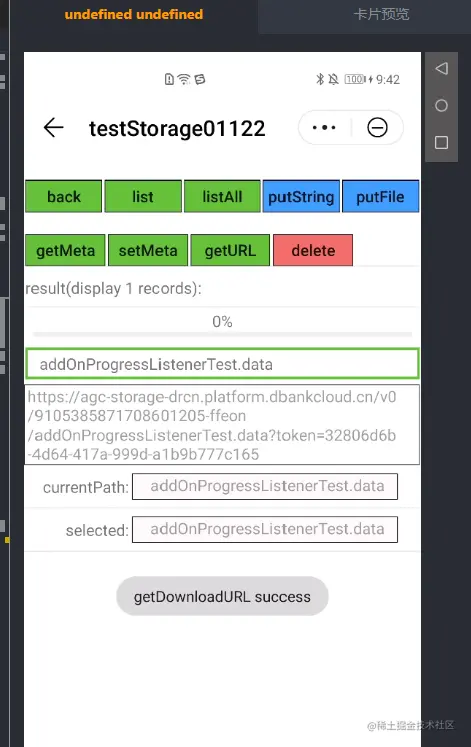
Task: Click the green back button
Action: (63, 196)
